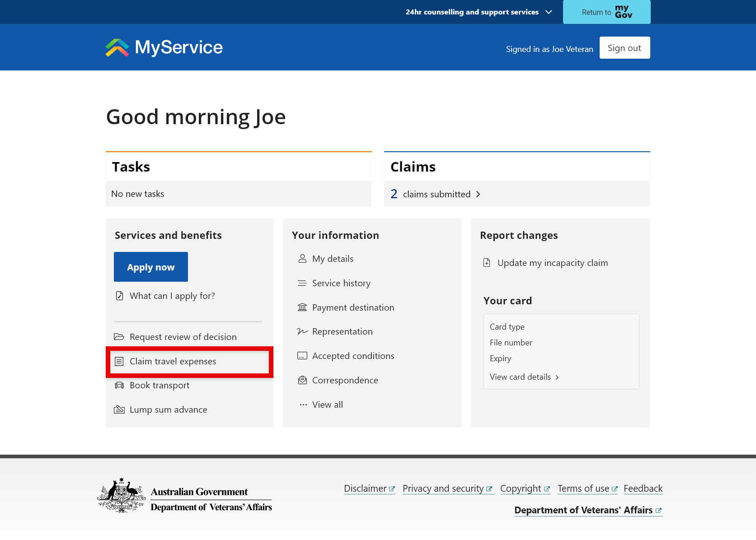Screen dimensions: 756x540
Task: Select the Correspondence envelope icon
Action: 302,380
